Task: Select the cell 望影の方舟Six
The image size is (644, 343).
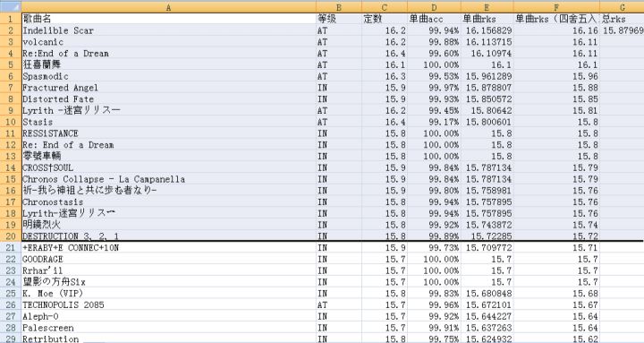Action: 168,282
